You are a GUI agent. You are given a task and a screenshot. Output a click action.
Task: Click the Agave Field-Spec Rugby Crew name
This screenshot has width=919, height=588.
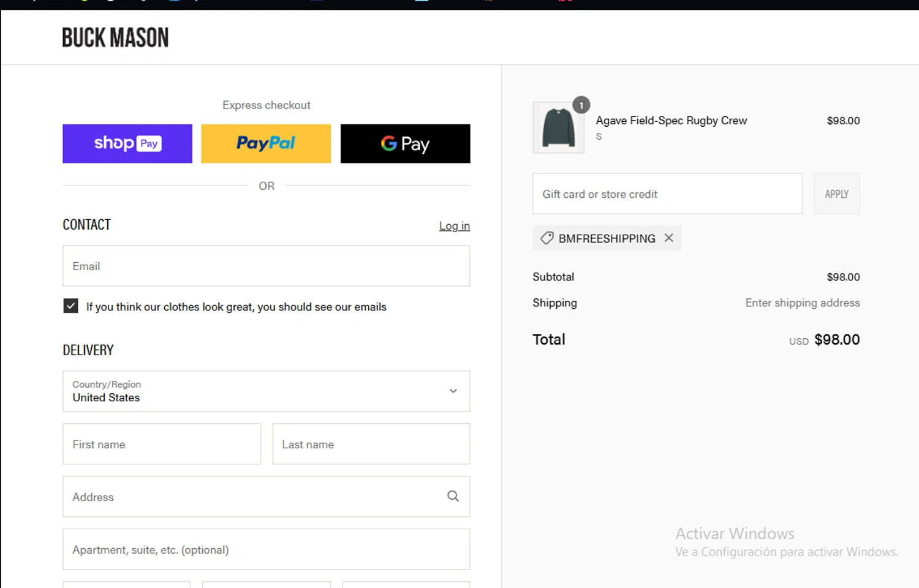click(x=671, y=121)
